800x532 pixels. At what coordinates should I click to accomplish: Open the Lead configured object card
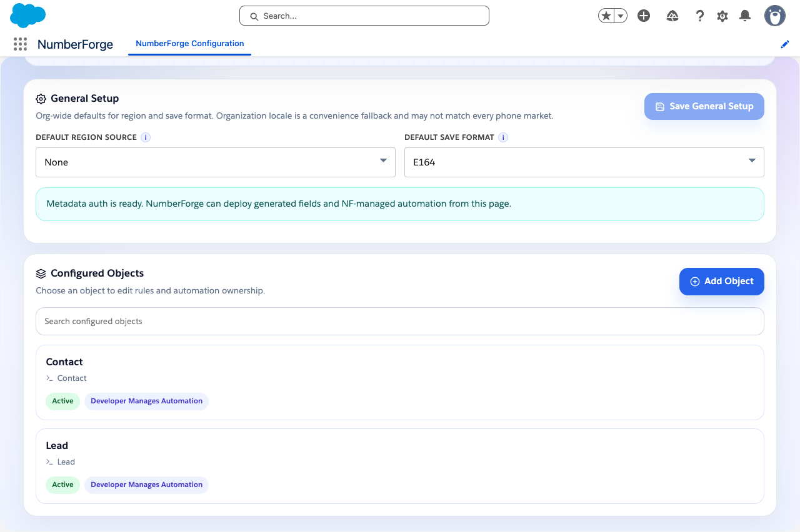coord(400,466)
